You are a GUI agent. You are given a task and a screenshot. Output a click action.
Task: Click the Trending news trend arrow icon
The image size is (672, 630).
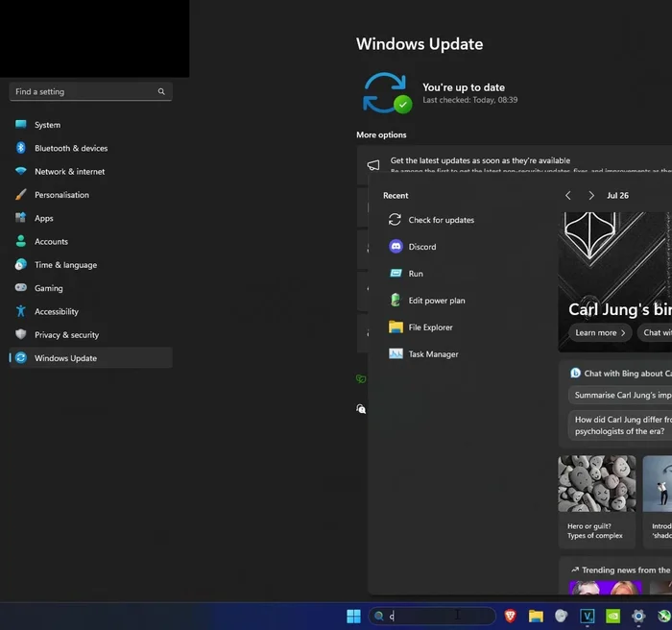pos(575,569)
